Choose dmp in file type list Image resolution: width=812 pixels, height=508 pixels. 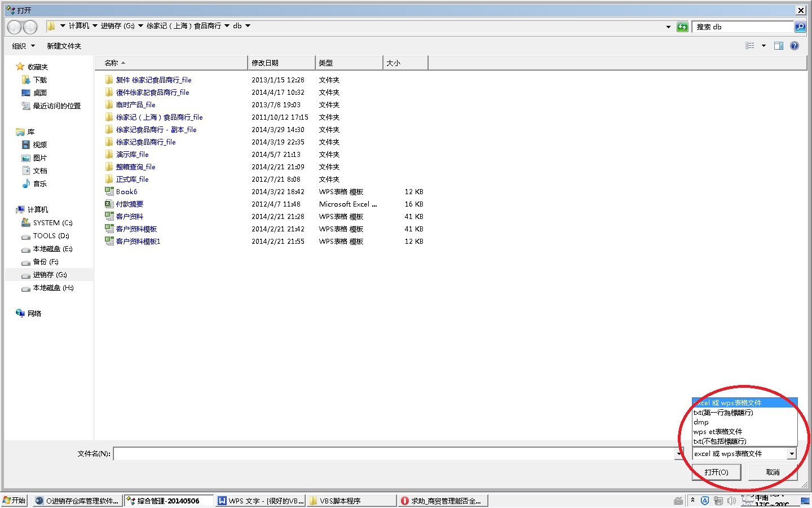click(x=701, y=422)
